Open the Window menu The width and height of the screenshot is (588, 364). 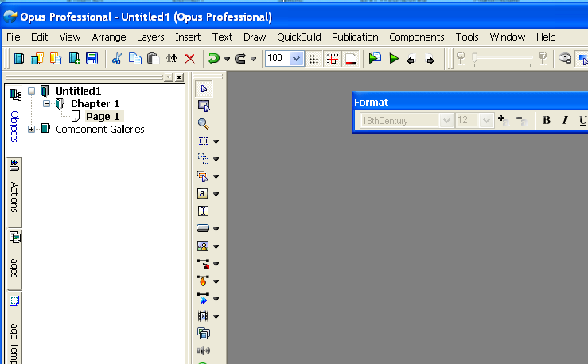507,37
